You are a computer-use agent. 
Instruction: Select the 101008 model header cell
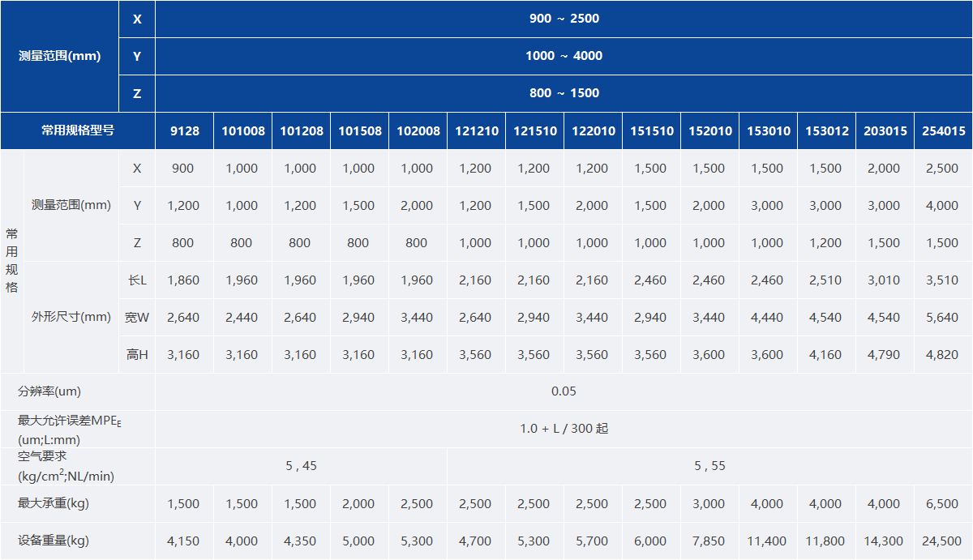click(242, 130)
